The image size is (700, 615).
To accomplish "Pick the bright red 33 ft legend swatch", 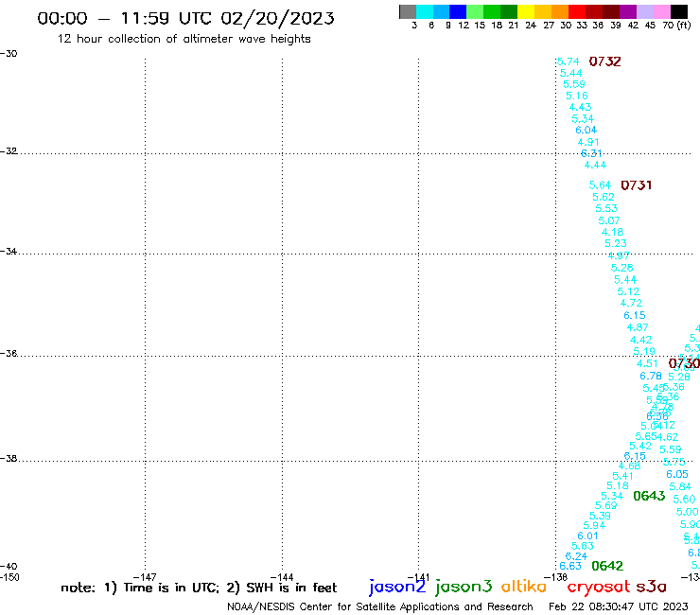I will pyautogui.click(x=577, y=11).
